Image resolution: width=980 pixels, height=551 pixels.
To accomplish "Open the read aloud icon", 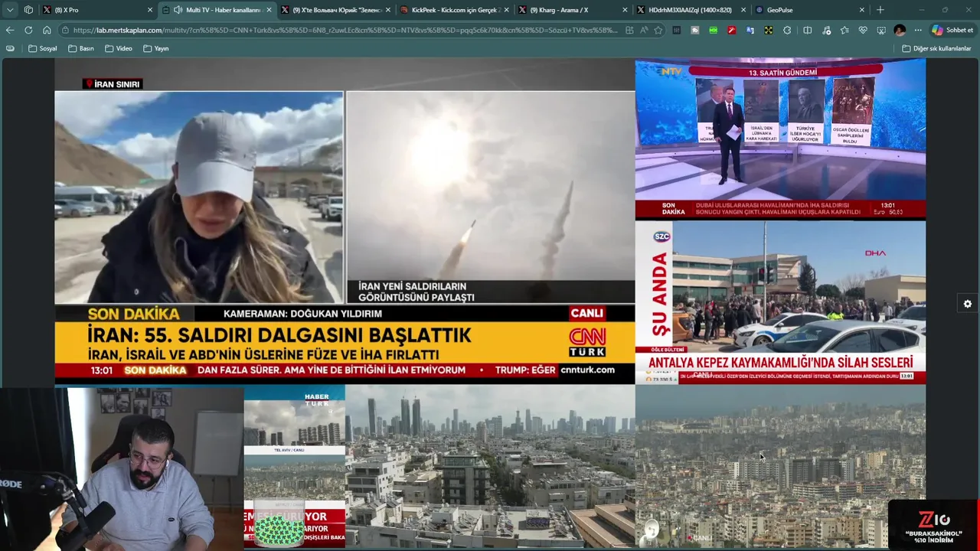I will pos(644,30).
